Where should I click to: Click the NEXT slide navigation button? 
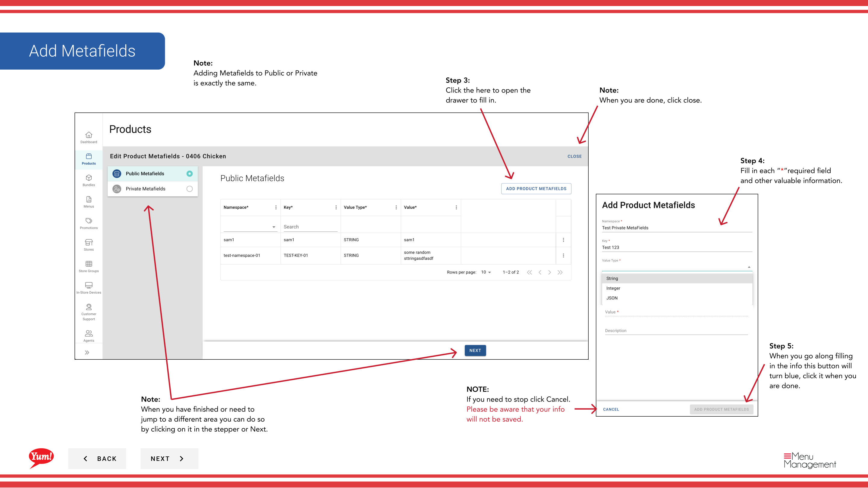coord(169,459)
